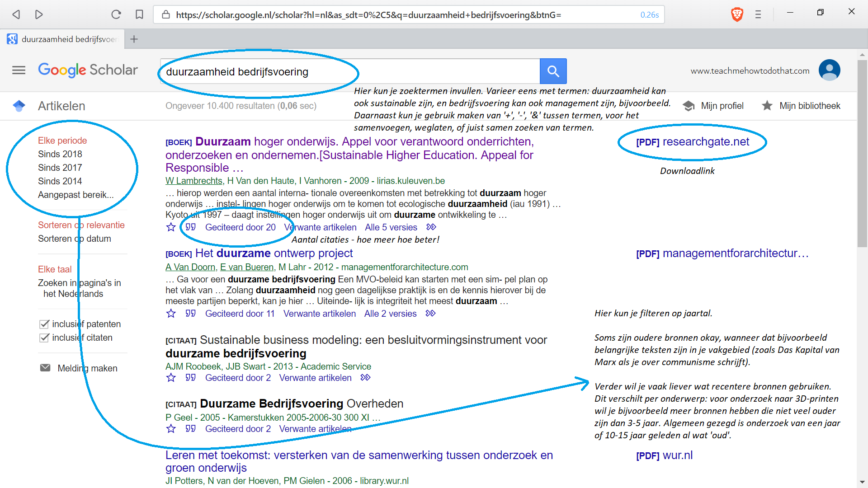Filter results Sinds 2018
Image resolution: width=868 pixels, height=488 pixels.
[x=60, y=154]
